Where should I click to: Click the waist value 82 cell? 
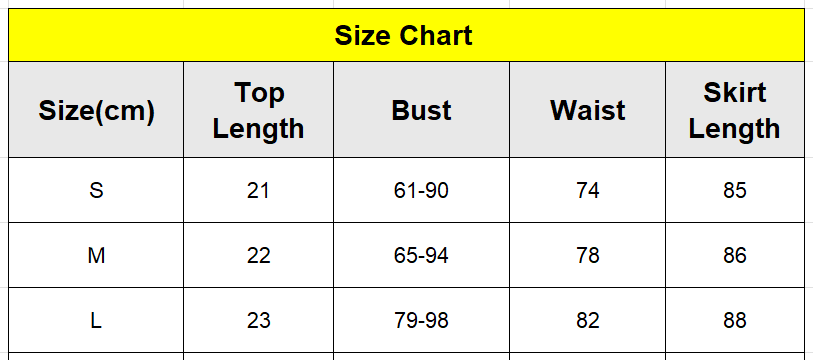(x=587, y=320)
